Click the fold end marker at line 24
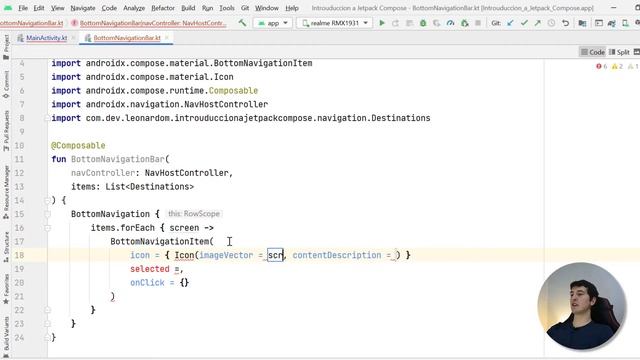Image resolution: width=640 pixels, height=360 pixels. coord(47,338)
